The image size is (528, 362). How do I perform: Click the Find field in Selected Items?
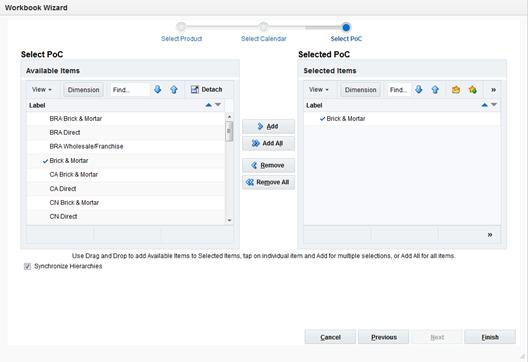click(399, 90)
